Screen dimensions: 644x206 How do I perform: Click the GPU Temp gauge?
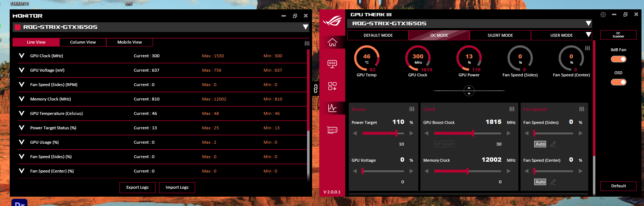coord(367,58)
